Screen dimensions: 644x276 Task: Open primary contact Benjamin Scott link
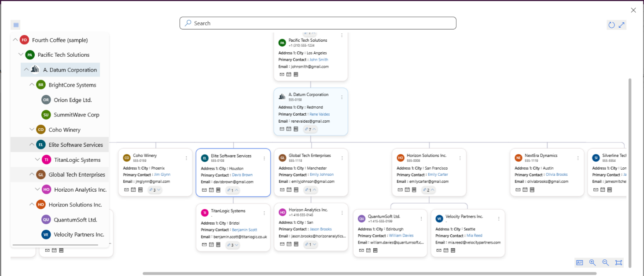coord(245,230)
